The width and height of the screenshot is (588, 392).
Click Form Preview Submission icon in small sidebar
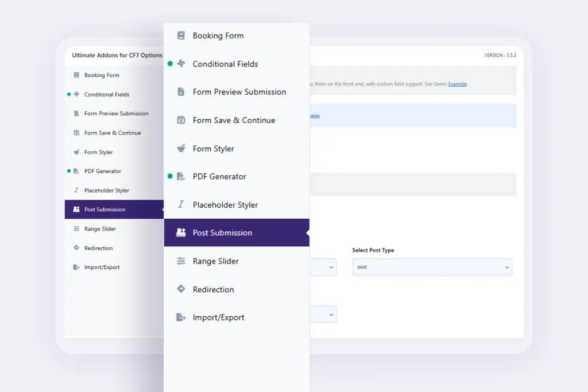pos(76,113)
